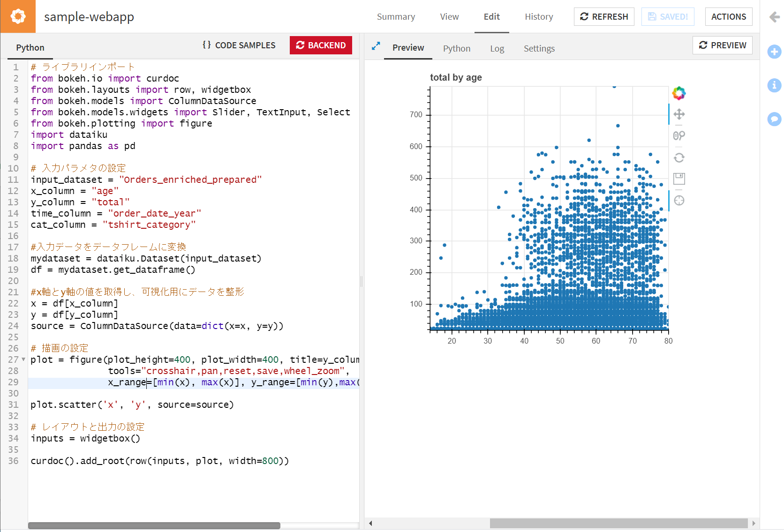Image resolution: width=784 pixels, height=532 pixels.
Task: Click the Reset plot tool icon
Action: 679,157
